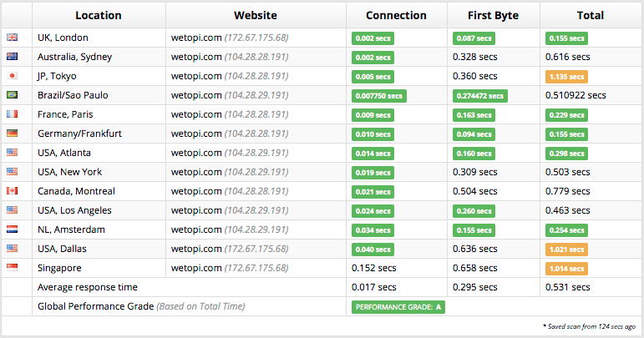This screenshot has width=644, height=338.
Task: Click the Japan flag icon for Tokyo
Action: pos(13,75)
